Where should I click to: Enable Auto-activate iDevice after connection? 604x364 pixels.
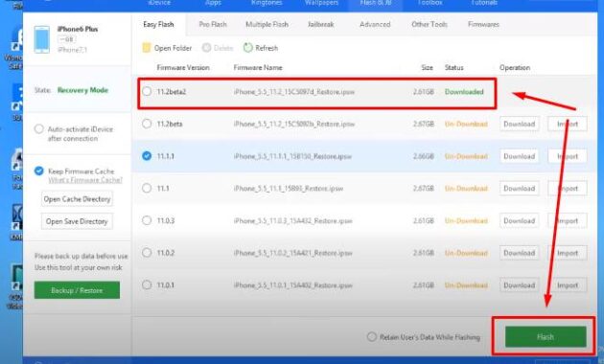38,129
